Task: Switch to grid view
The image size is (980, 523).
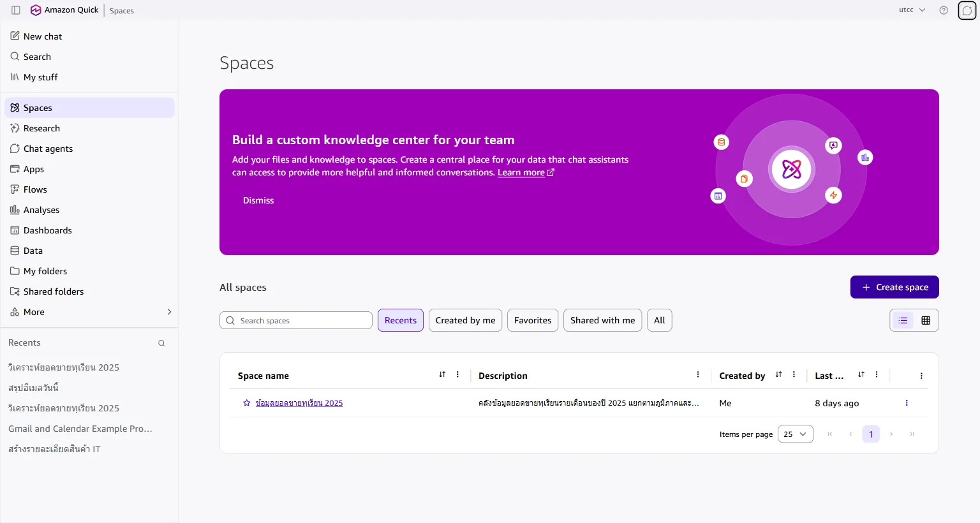Action: click(926, 320)
